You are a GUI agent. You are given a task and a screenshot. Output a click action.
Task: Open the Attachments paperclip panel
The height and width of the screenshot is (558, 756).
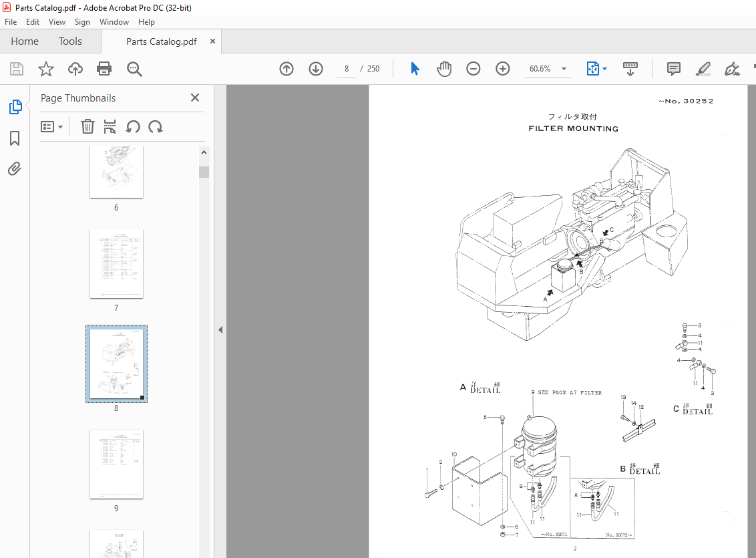pos(15,169)
